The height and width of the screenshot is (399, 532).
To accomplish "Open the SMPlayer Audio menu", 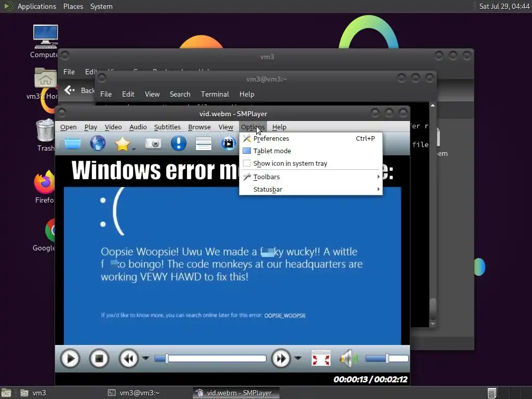I will coord(138,127).
